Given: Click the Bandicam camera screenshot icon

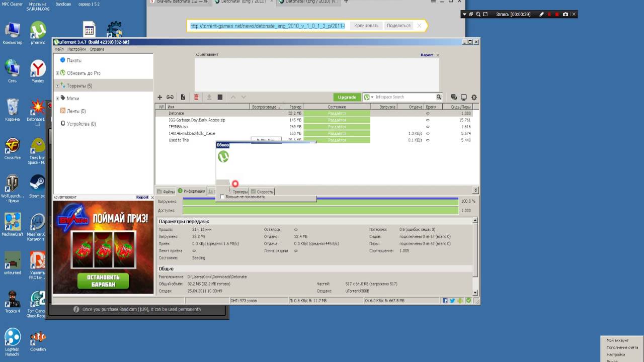Looking at the screenshot, I should pos(566,15).
